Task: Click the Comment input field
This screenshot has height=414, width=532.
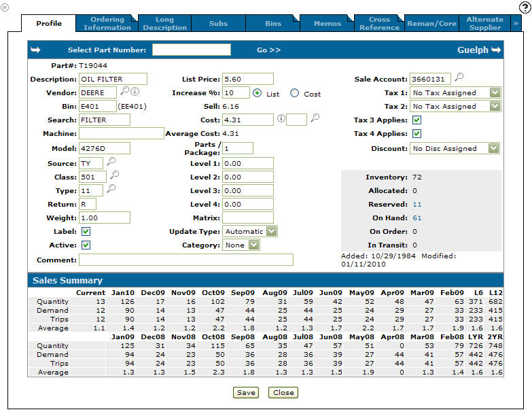Action: click(186, 260)
